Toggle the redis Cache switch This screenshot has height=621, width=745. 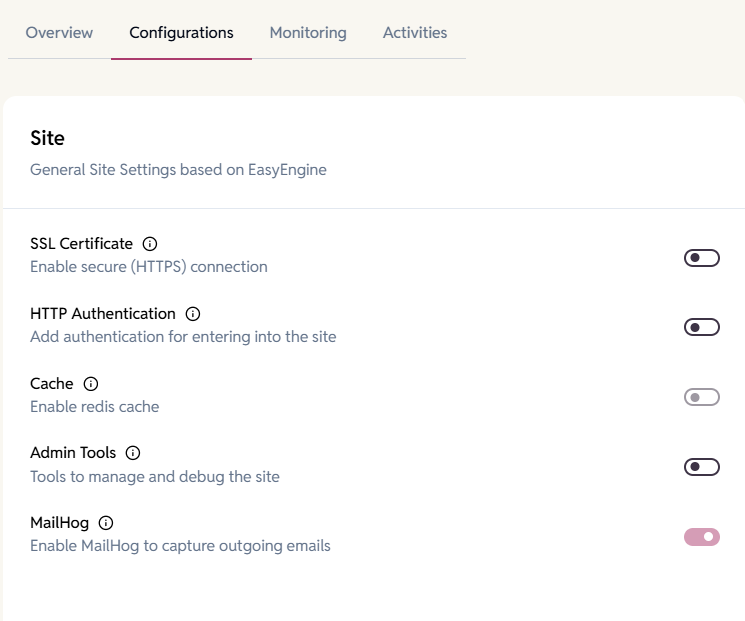click(x=701, y=397)
